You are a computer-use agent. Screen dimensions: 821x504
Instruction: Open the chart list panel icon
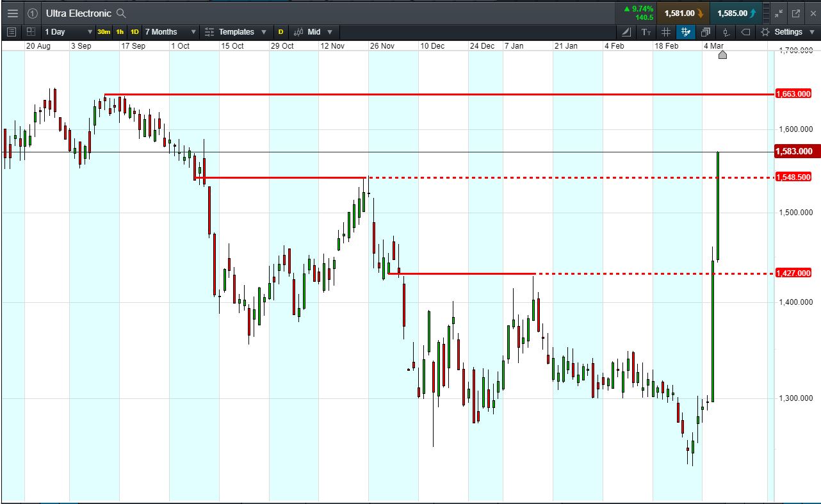tap(12, 31)
